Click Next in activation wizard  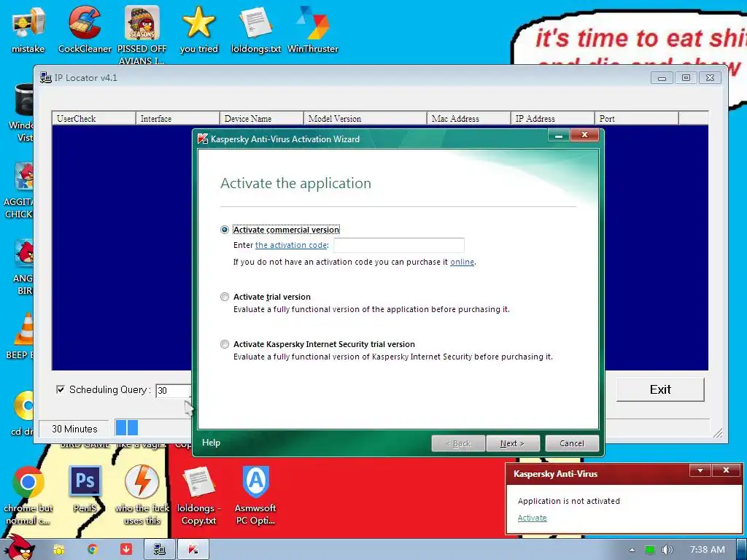click(513, 443)
